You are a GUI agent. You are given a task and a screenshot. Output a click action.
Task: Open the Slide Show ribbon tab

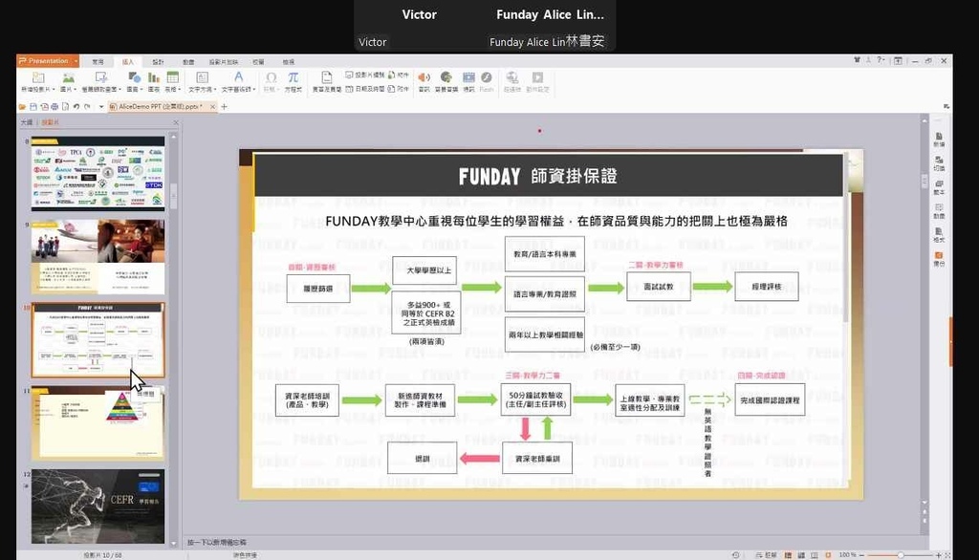tap(224, 62)
